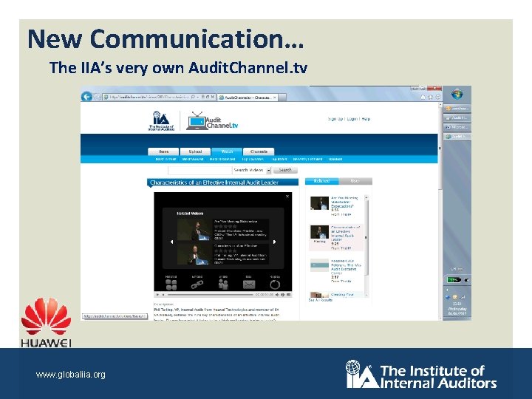The image size is (532, 399).
Task: Click the browser forward arrow button
Action: click(97, 97)
